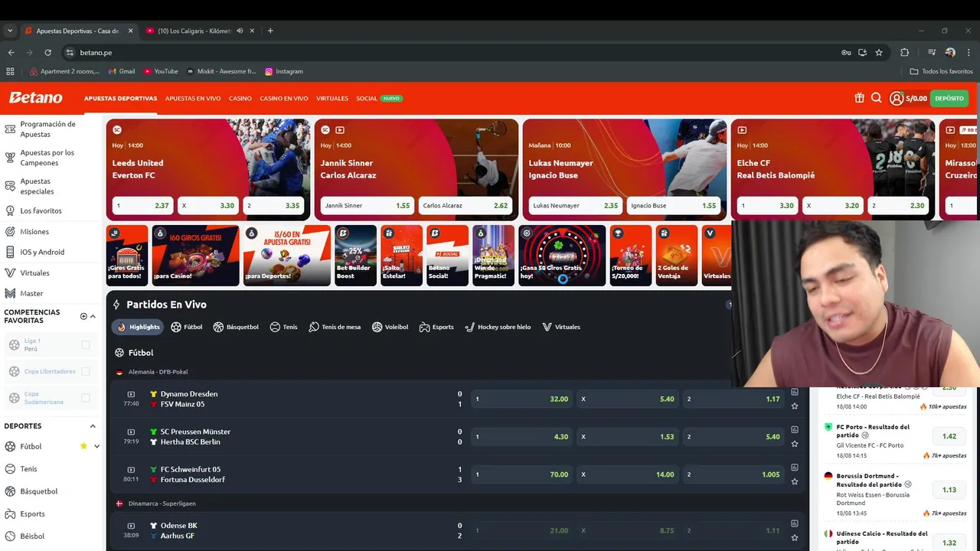Open the Chrome tab search dropdown
Screen dimensions: 980x551
pos(10,31)
